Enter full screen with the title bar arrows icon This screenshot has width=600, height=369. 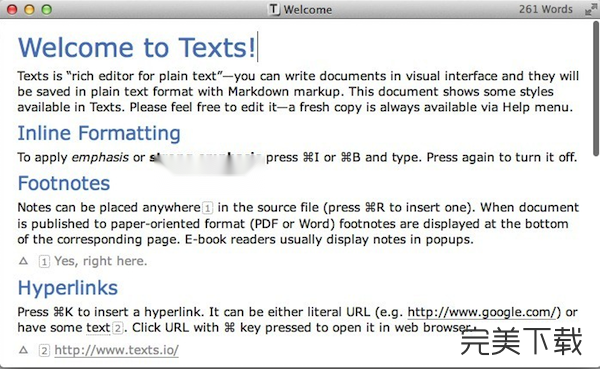point(591,10)
